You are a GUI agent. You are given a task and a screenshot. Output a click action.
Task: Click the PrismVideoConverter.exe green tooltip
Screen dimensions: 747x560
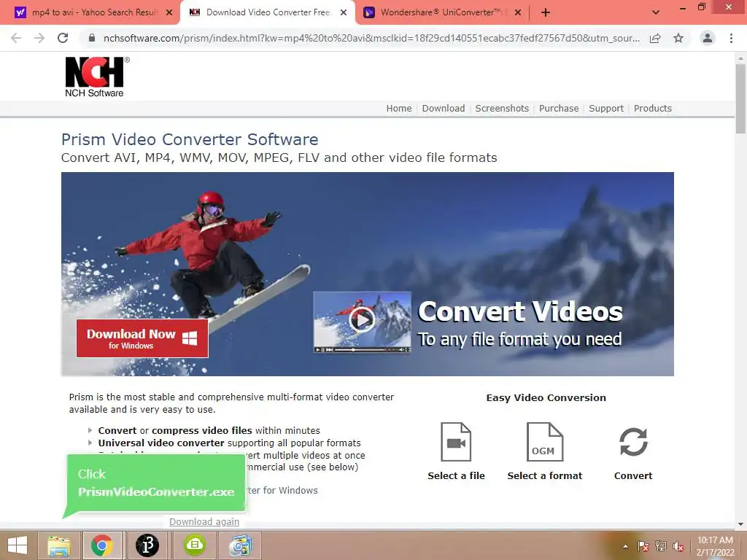[x=155, y=483]
